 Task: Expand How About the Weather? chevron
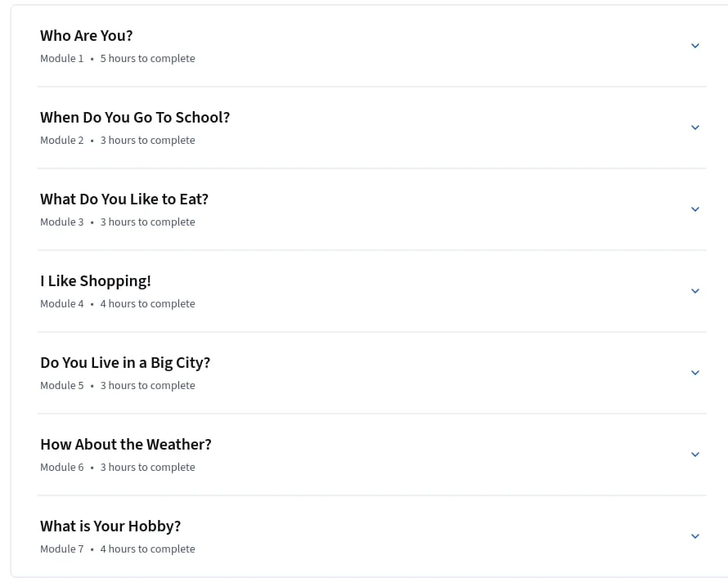[695, 455]
